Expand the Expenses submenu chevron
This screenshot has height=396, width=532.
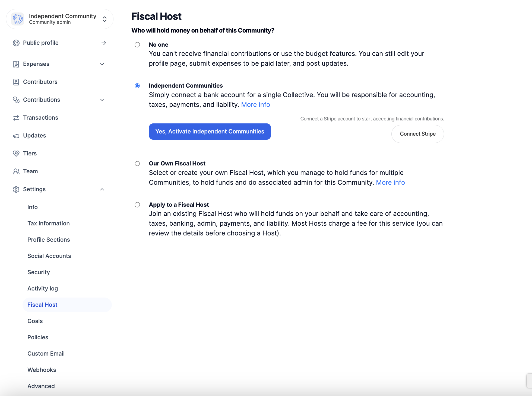tap(102, 64)
